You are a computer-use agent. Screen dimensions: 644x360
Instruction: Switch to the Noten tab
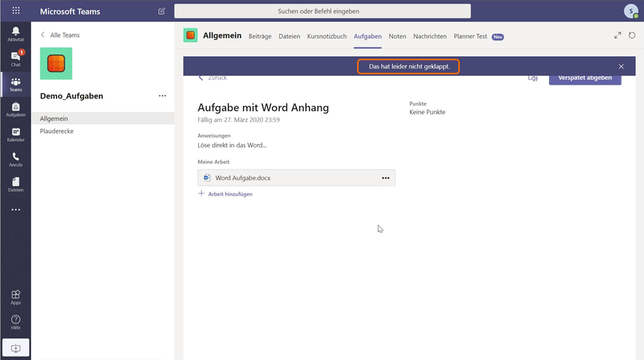[x=397, y=36]
